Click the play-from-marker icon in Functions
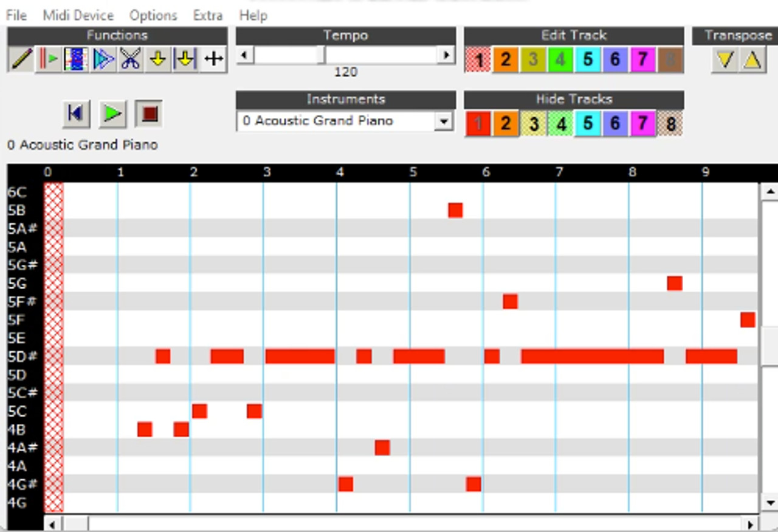The height and width of the screenshot is (532, 778). pos(49,58)
